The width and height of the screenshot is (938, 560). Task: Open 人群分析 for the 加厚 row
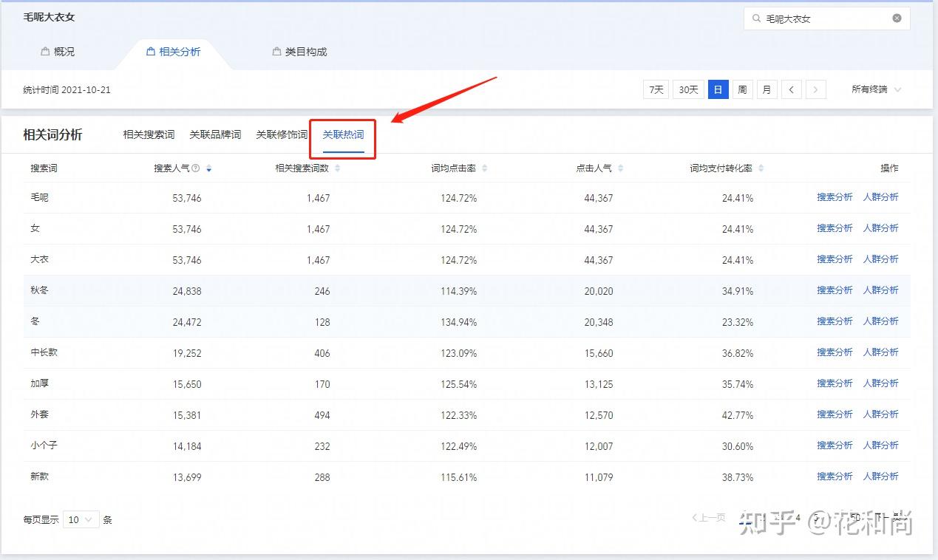(881, 383)
